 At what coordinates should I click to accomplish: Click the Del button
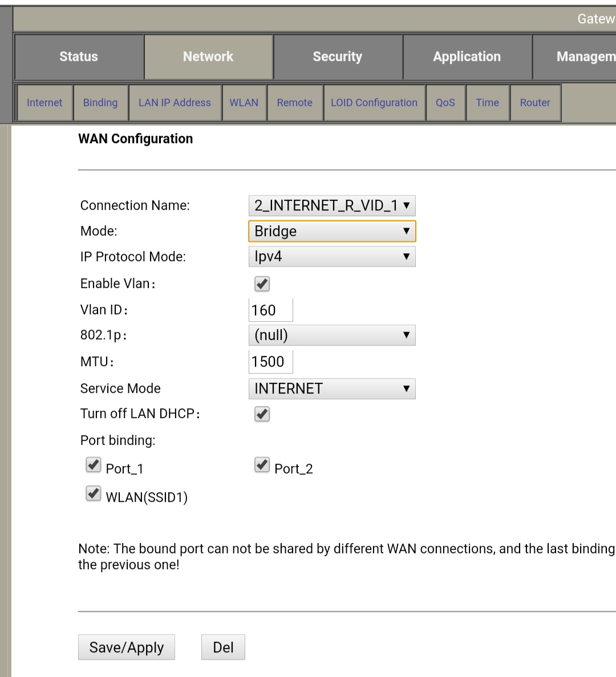(x=223, y=647)
